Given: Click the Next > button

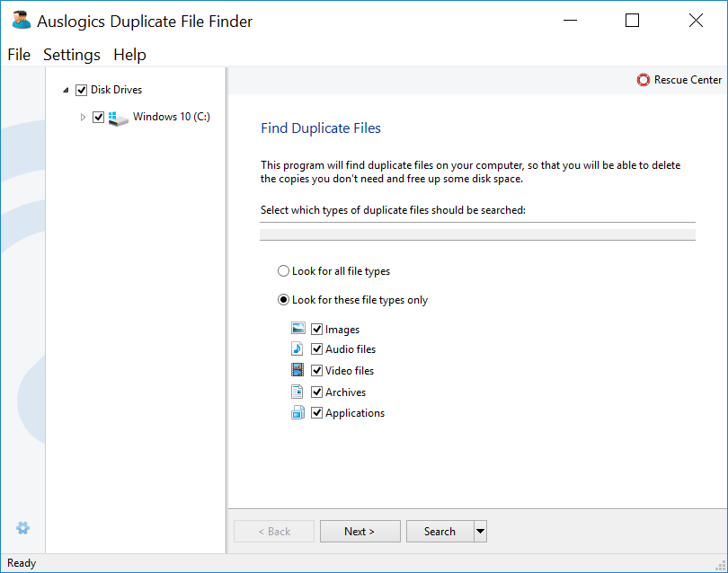Looking at the screenshot, I should [360, 532].
